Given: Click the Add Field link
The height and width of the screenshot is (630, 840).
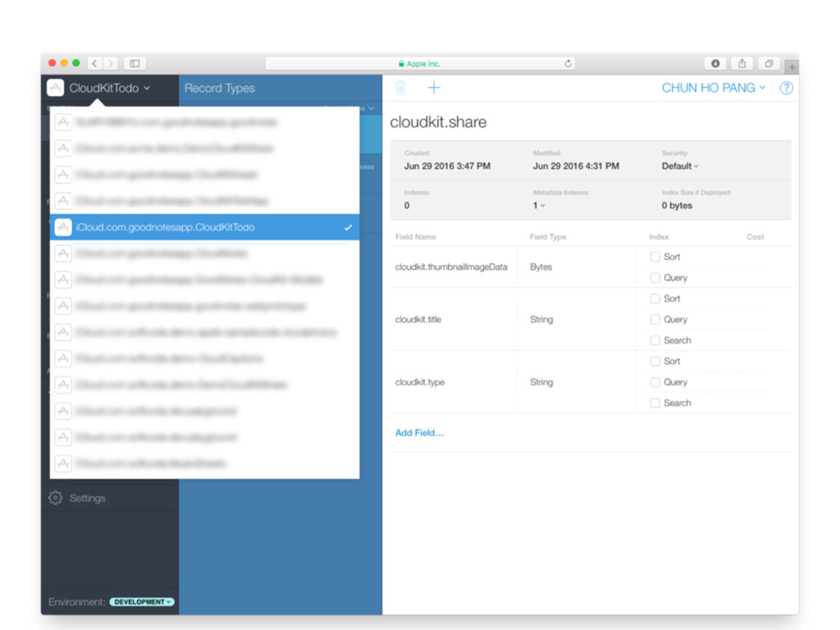Looking at the screenshot, I should 419,433.
